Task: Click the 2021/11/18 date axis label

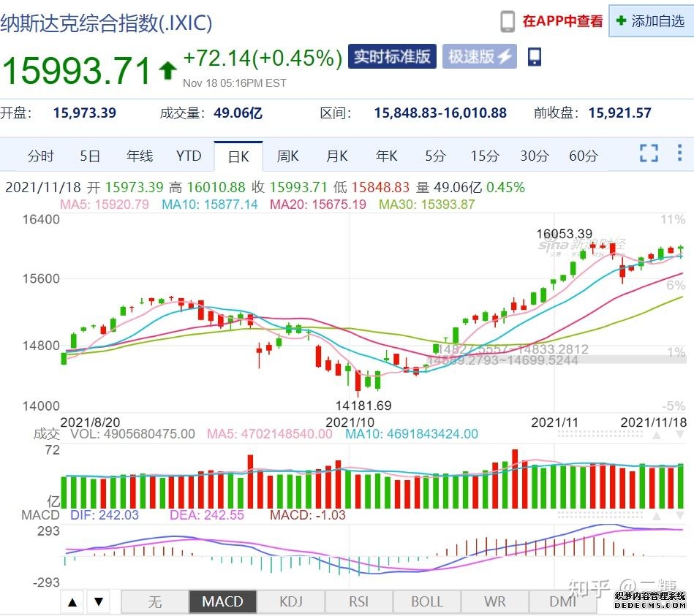Action: [654, 422]
